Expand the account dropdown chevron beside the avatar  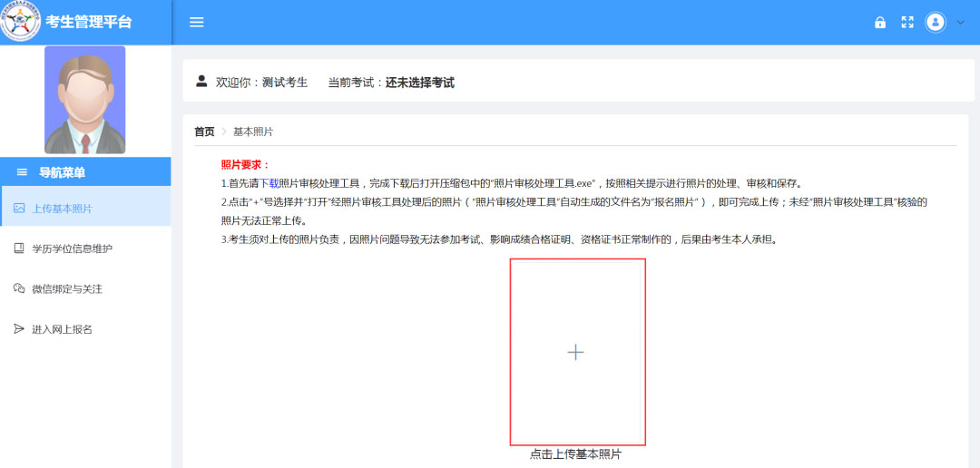(x=960, y=23)
